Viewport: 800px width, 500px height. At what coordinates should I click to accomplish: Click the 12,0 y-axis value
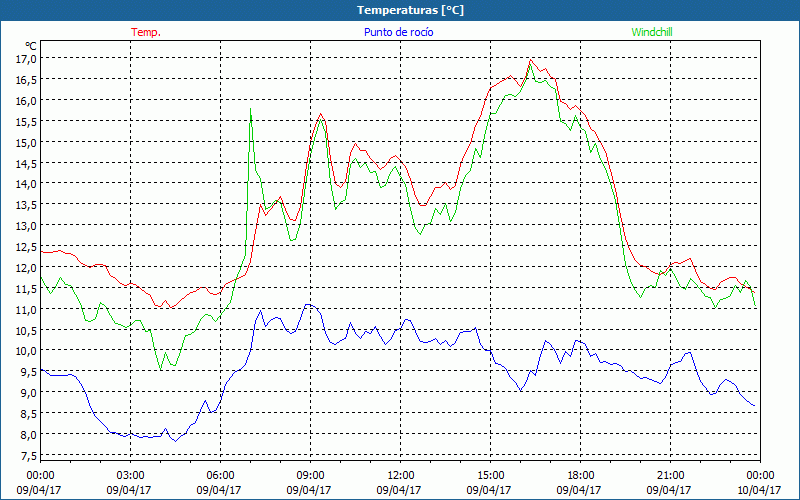click(28, 267)
